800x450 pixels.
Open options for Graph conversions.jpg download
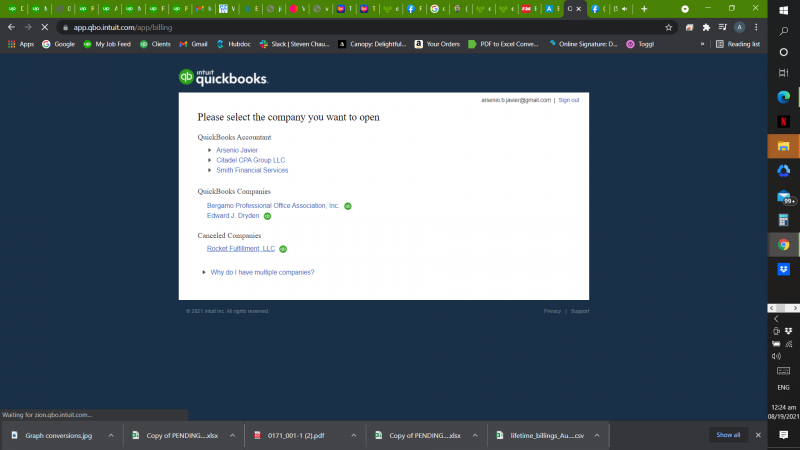(111, 435)
